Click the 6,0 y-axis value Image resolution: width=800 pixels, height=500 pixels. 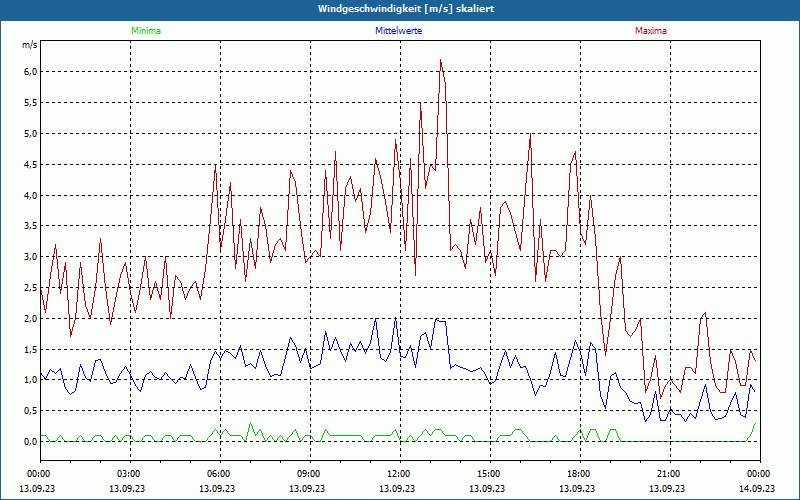click(x=31, y=72)
